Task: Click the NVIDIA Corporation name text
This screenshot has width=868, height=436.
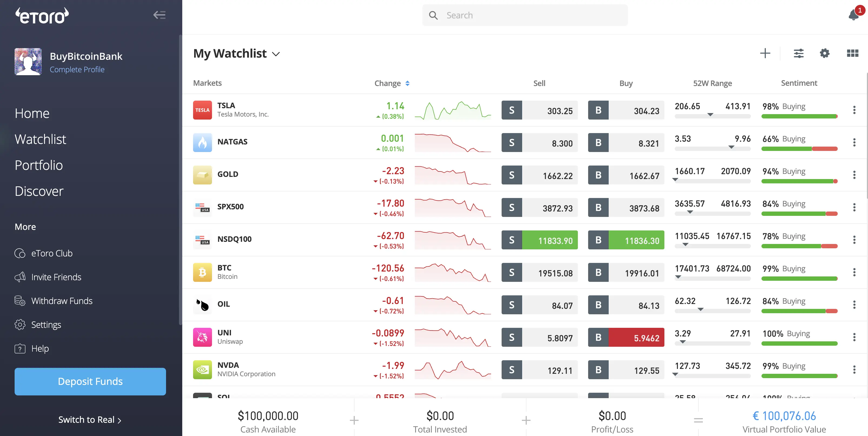Action: (x=246, y=374)
